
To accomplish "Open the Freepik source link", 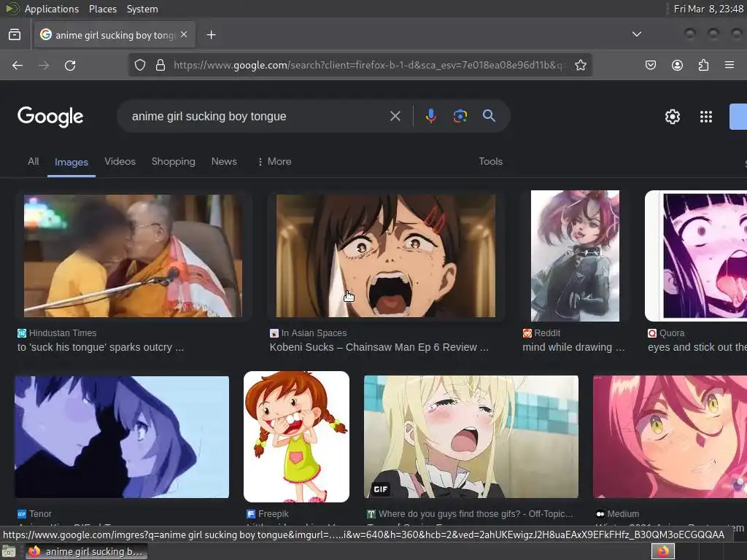I will tap(268, 514).
